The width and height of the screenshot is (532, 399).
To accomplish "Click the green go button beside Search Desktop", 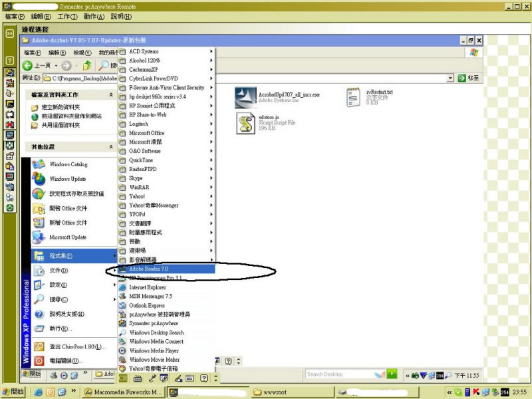I will [x=392, y=374].
